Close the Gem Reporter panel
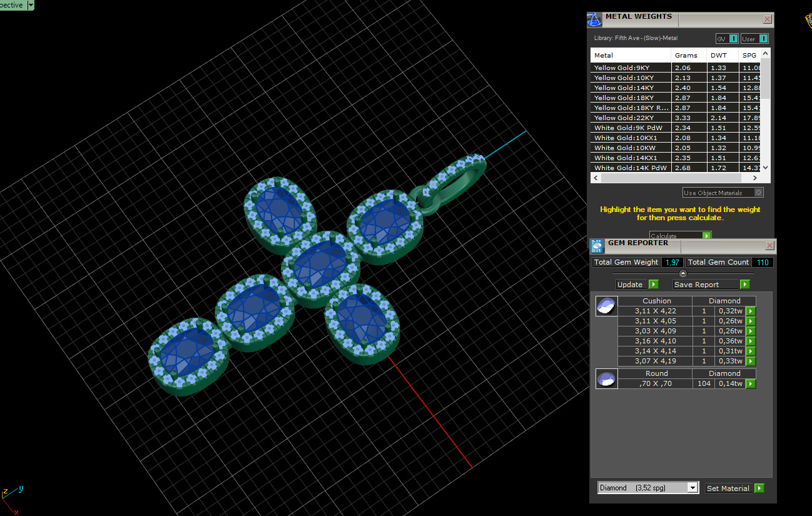The width and height of the screenshot is (812, 516). pyautogui.click(x=769, y=246)
